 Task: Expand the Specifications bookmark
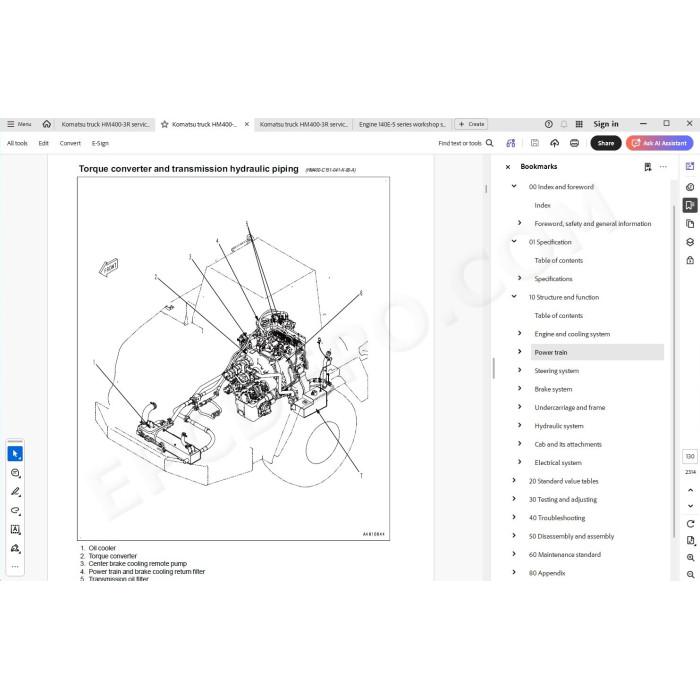click(520, 278)
